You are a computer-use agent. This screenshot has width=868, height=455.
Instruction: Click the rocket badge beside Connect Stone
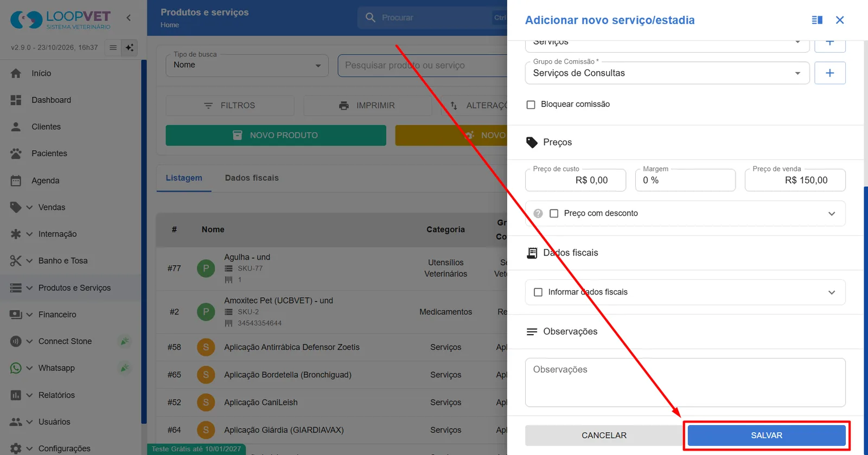(125, 341)
